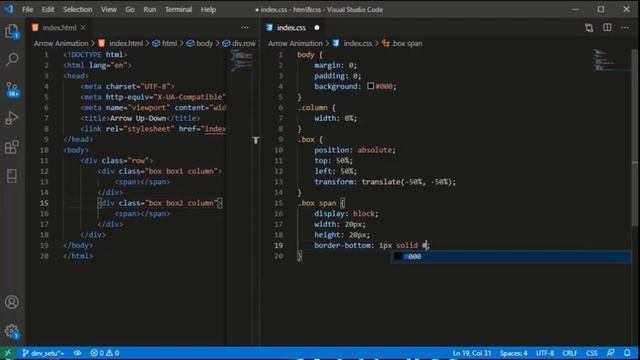Click index.css breadcrumb item
Screen dimensions: 640x360
pyautogui.click(x=353, y=43)
